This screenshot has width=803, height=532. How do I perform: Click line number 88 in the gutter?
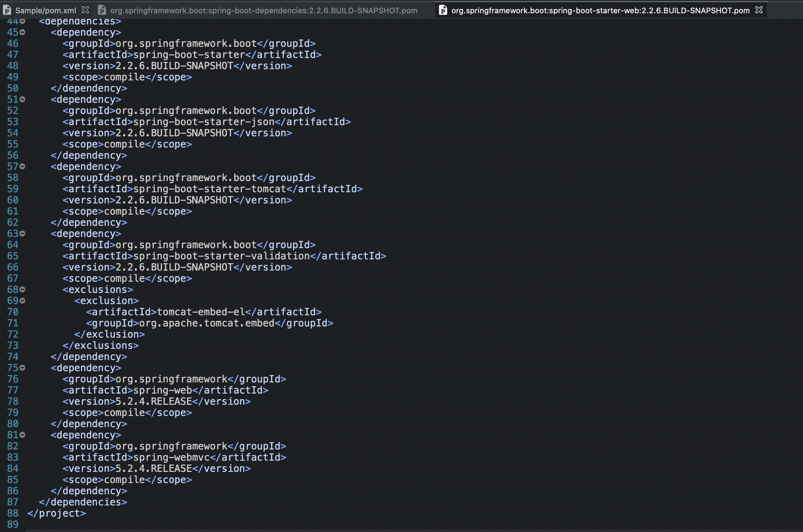[13, 513]
